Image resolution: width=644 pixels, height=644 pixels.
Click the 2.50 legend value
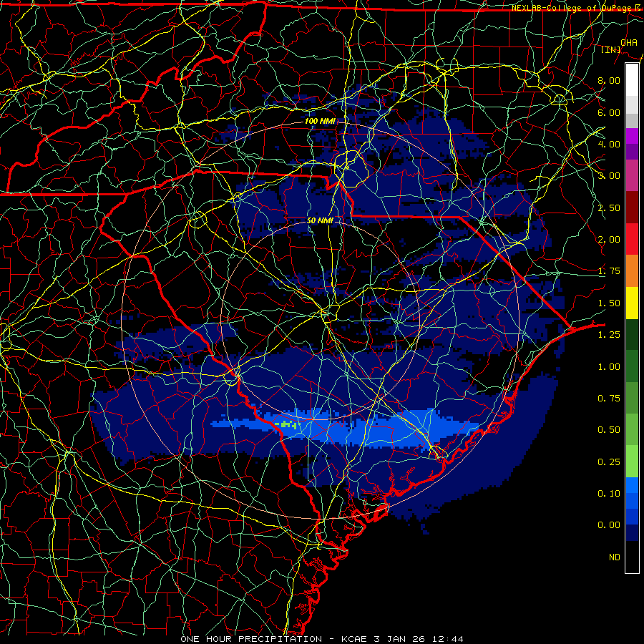coord(609,208)
